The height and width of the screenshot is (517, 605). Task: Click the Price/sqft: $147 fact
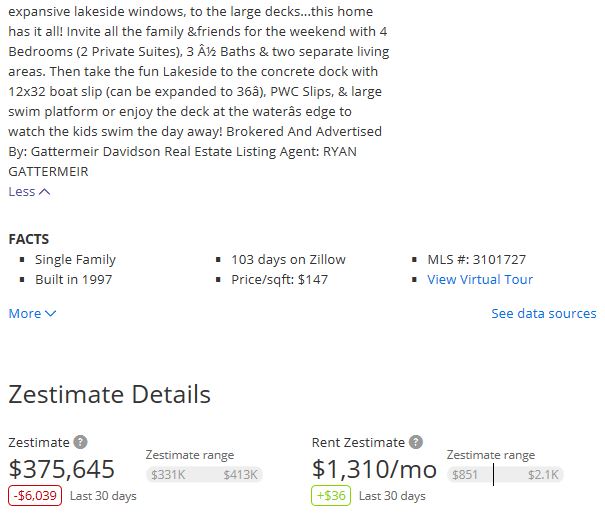[279, 279]
